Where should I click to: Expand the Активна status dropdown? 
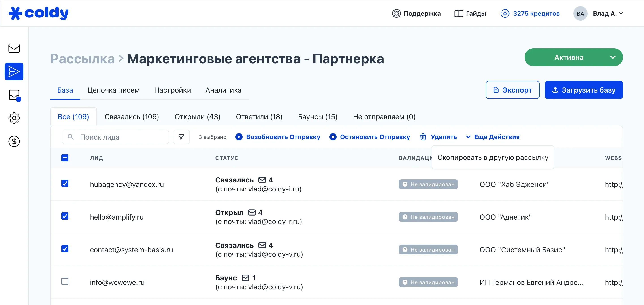pos(612,57)
